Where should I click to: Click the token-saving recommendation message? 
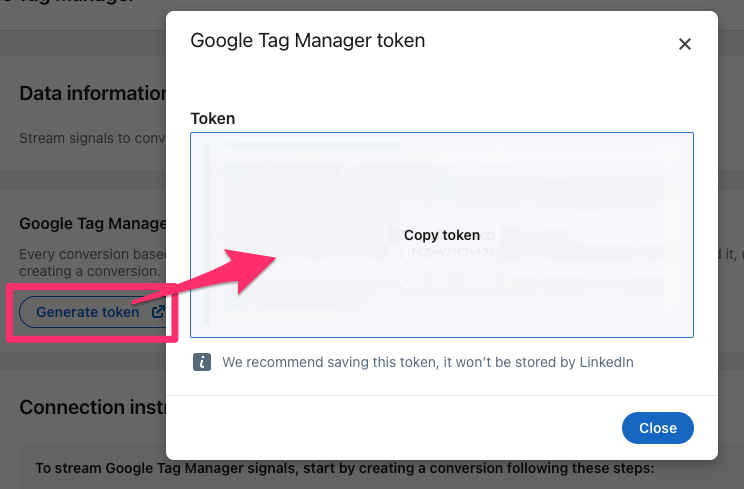pyautogui.click(x=428, y=362)
